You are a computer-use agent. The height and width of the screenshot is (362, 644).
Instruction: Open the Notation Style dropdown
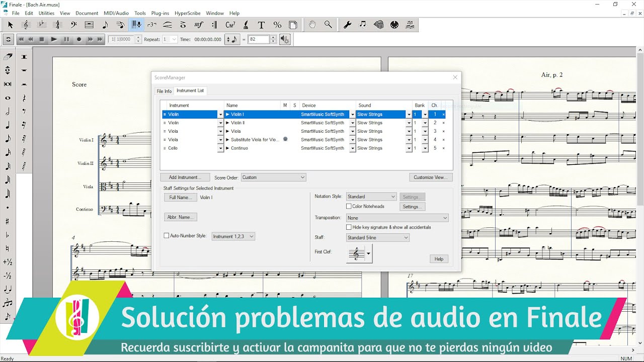click(x=371, y=197)
